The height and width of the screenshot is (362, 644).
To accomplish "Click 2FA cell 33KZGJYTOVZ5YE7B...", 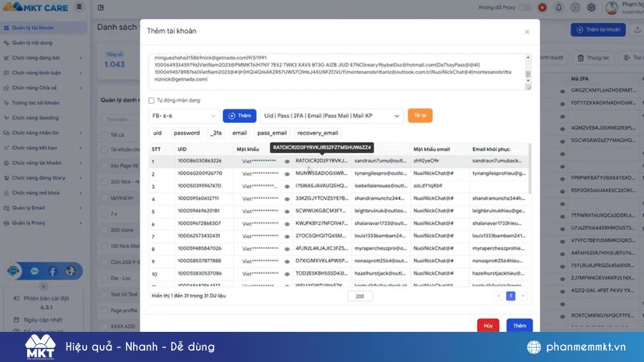I will 321,198.
